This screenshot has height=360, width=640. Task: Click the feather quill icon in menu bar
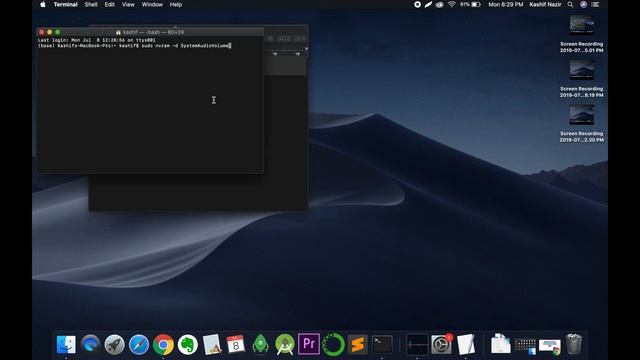[428, 4]
